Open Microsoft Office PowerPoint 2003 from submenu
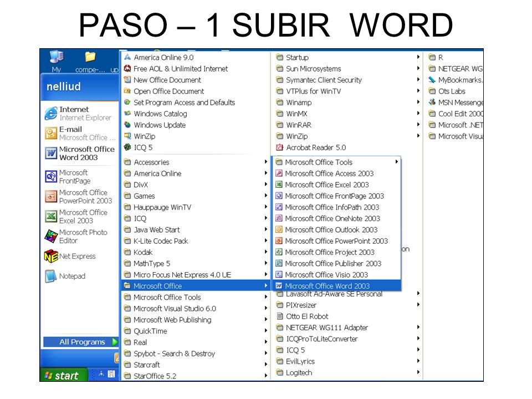 (336, 241)
